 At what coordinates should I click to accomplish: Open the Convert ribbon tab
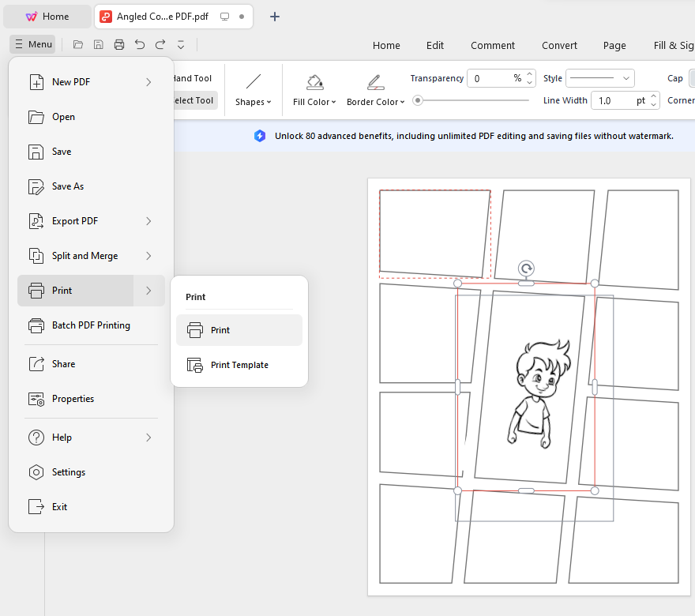(559, 45)
